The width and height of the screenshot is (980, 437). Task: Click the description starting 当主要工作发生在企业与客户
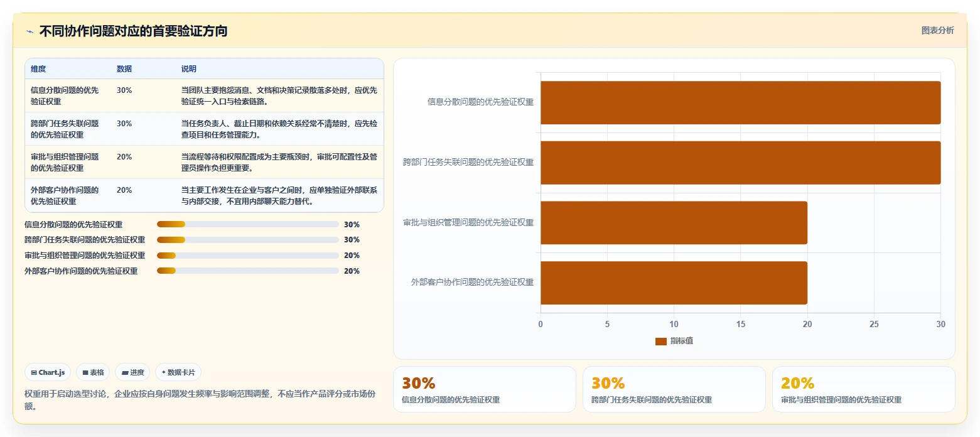(279, 195)
